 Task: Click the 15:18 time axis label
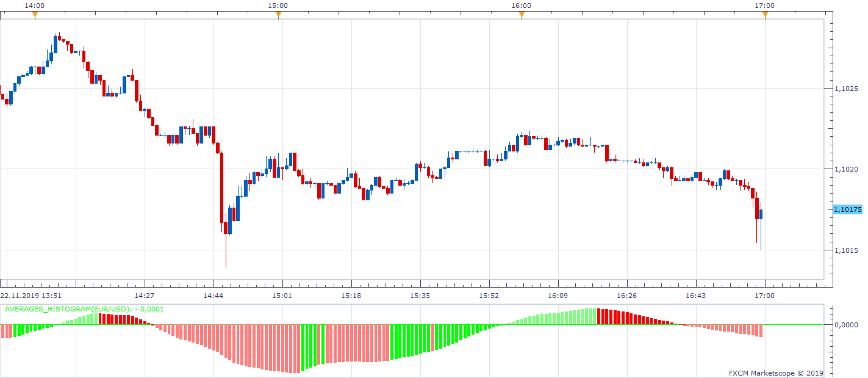pos(351,296)
